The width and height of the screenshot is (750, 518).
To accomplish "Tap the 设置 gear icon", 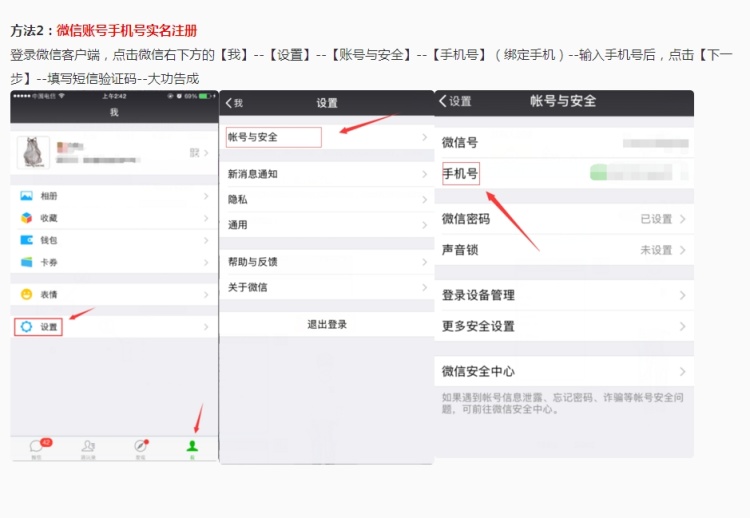I will (x=27, y=327).
